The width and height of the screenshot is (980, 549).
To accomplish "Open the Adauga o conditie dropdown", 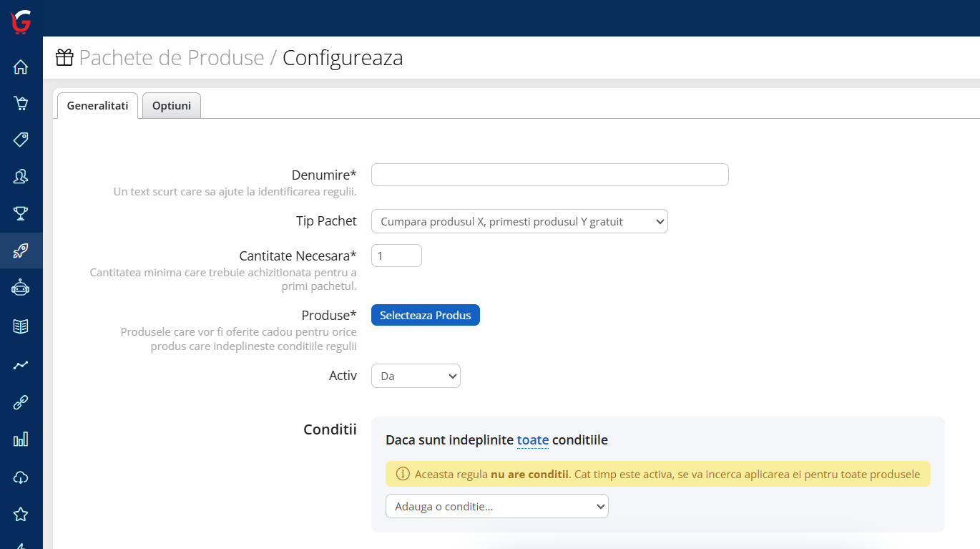I will [497, 506].
